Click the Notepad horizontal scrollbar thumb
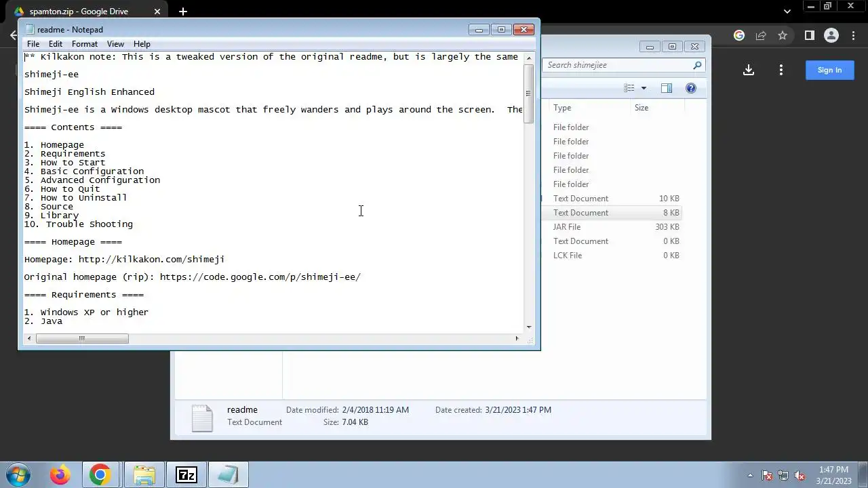Viewport: 868px width, 488px height. point(82,338)
